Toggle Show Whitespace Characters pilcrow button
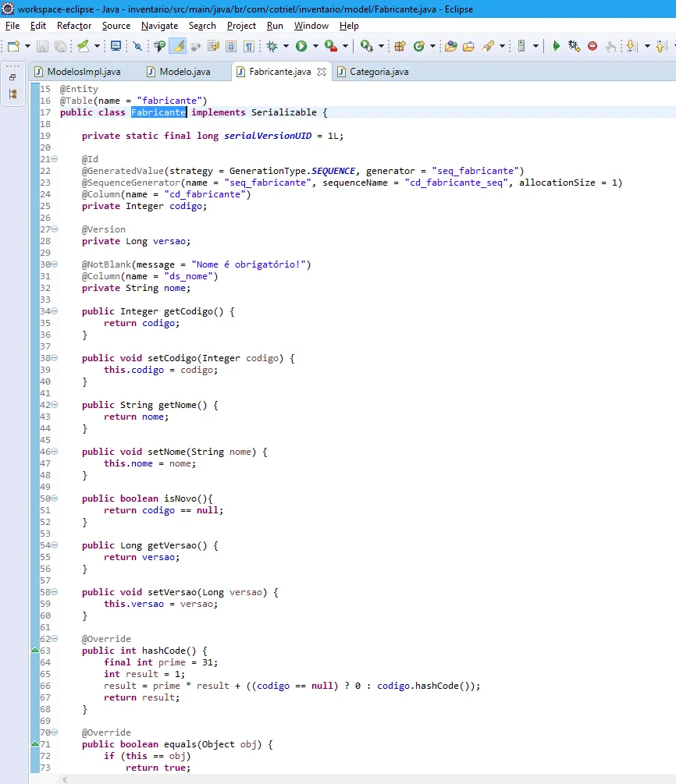 (x=249, y=47)
